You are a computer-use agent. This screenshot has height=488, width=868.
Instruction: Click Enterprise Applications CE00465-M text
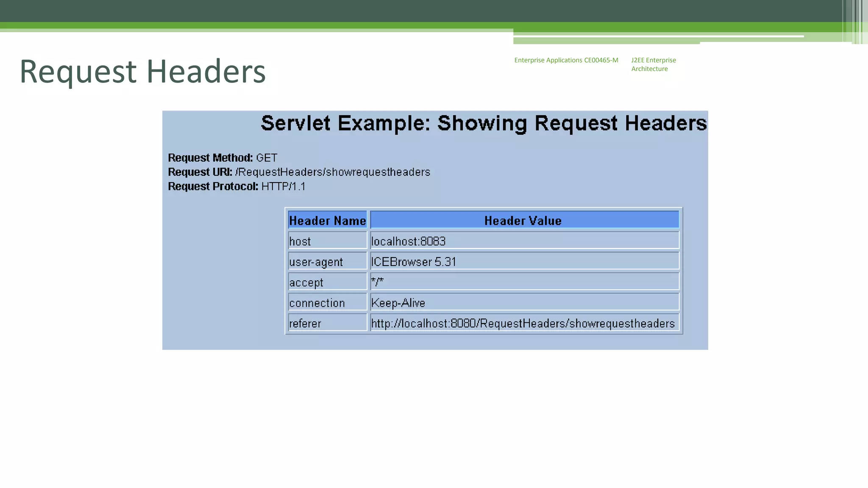tap(566, 60)
